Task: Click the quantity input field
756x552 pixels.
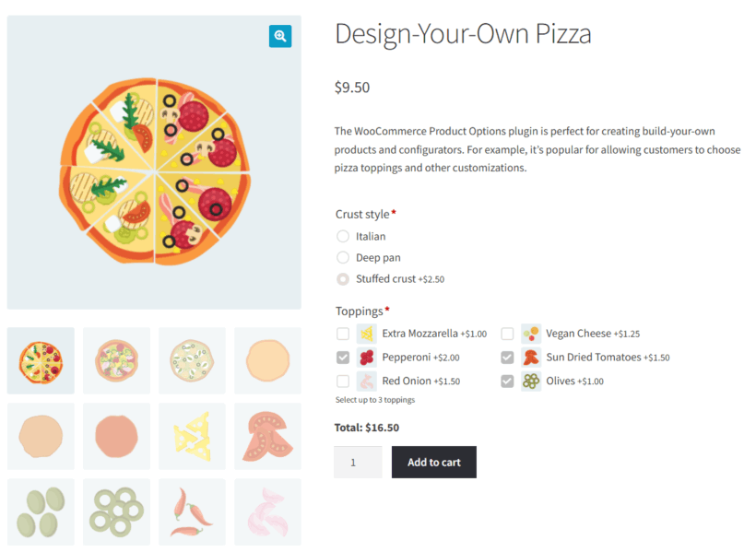Action: tap(358, 462)
